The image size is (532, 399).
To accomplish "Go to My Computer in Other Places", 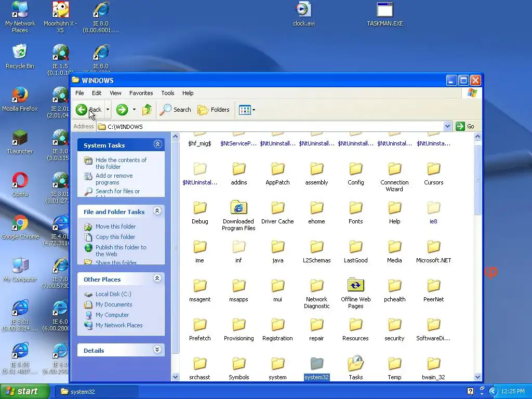I will click(112, 315).
